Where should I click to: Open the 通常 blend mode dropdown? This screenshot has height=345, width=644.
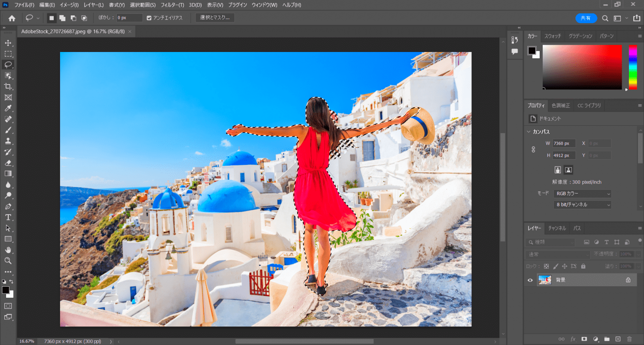pos(558,254)
